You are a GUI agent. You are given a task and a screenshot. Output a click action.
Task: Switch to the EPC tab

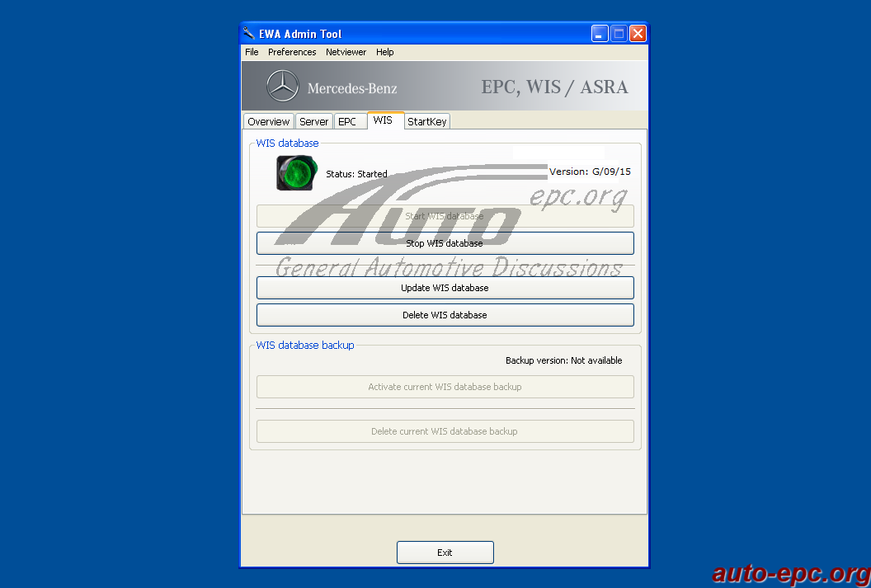pos(350,121)
